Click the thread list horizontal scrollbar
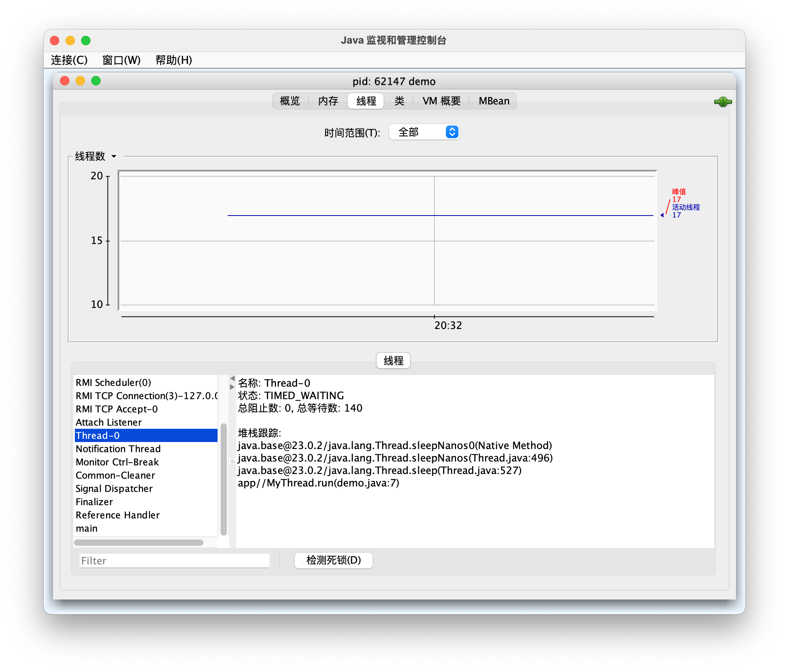 coord(139,542)
